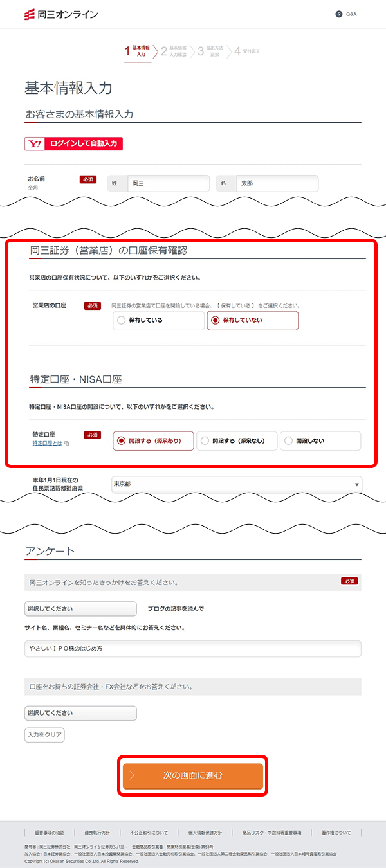
Task: Select the 保有している radio option
Action: [158, 320]
